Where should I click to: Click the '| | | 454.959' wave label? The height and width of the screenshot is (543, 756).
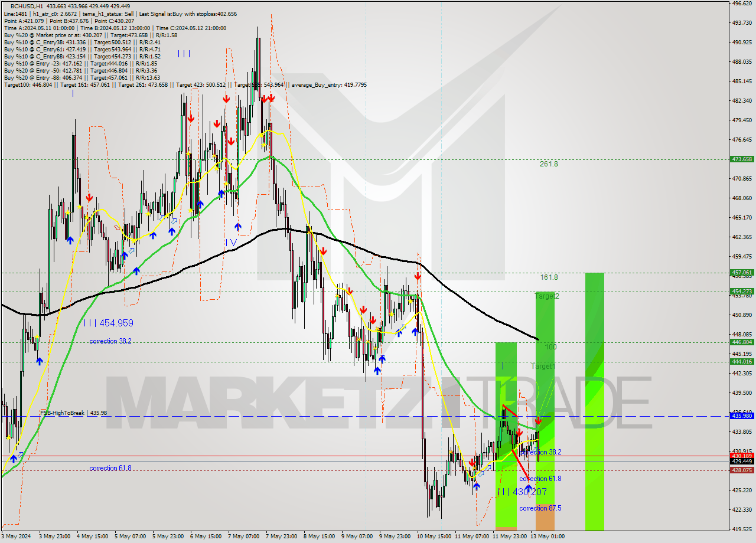coord(108,323)
